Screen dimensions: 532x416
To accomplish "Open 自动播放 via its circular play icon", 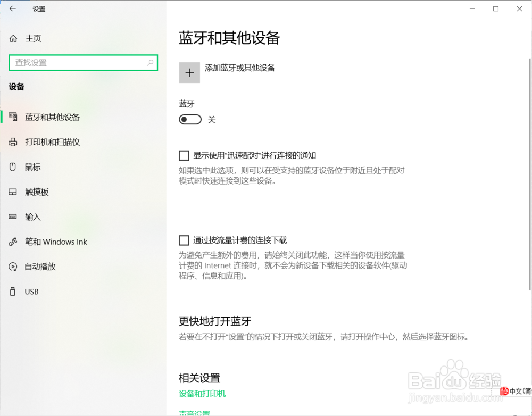I will tap(13, 267).
